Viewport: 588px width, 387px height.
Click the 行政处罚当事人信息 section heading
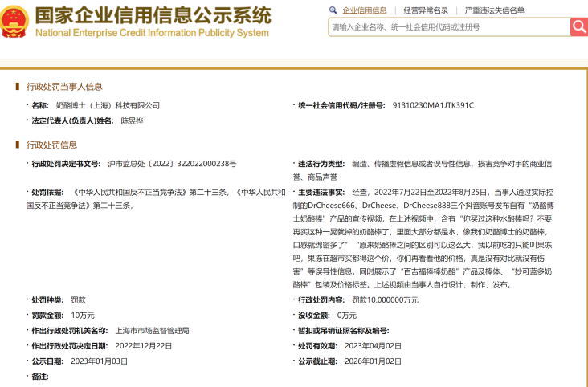click(64, 87)
